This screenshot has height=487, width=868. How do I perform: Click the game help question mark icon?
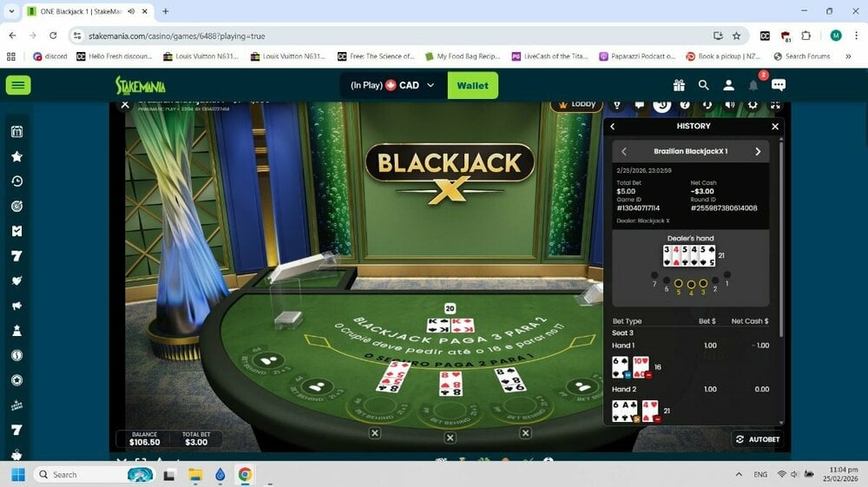(685, 105)
